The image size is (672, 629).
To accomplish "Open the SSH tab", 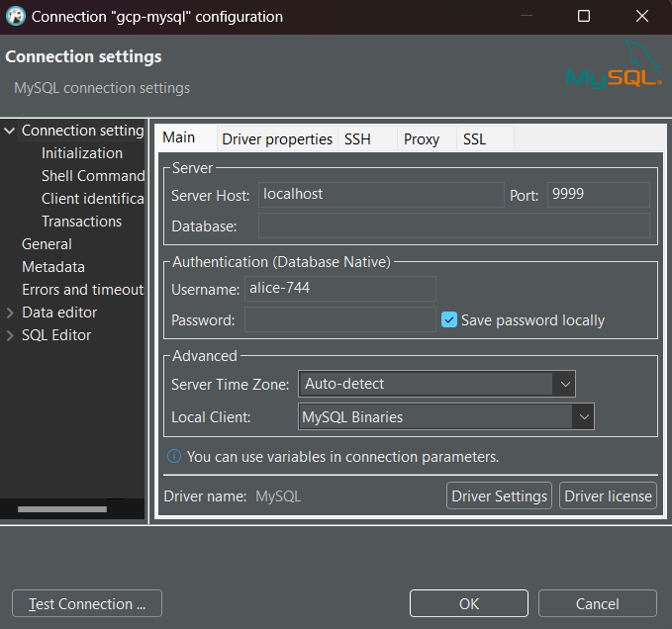I will point(357,139).
